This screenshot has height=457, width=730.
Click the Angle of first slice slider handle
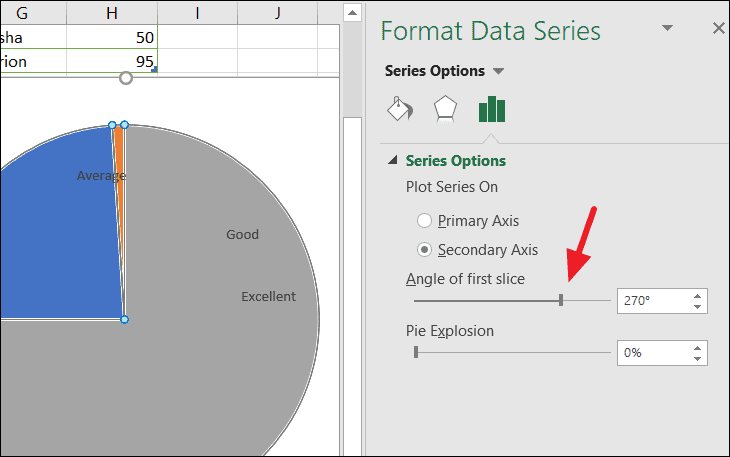(561, 300)
